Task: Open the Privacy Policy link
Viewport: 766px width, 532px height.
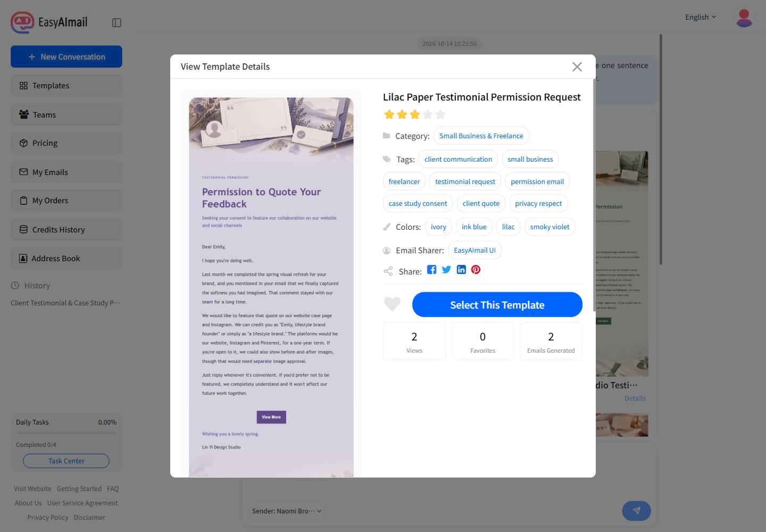Action: coord(48,517)
